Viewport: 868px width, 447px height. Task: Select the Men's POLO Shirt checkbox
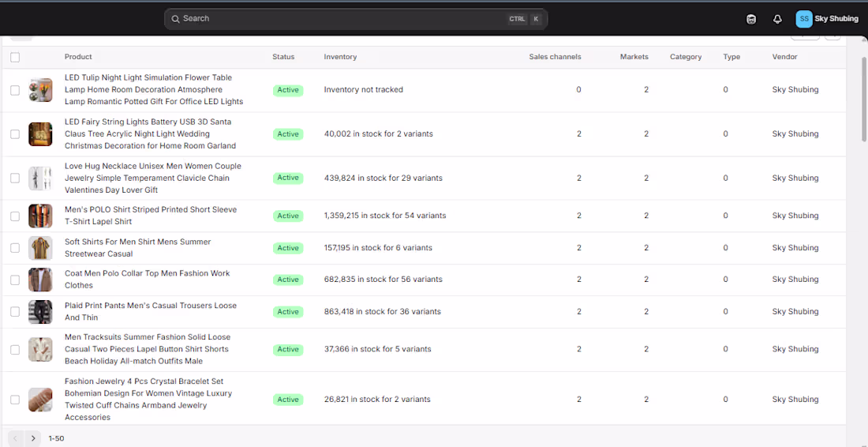pos(15,216)
